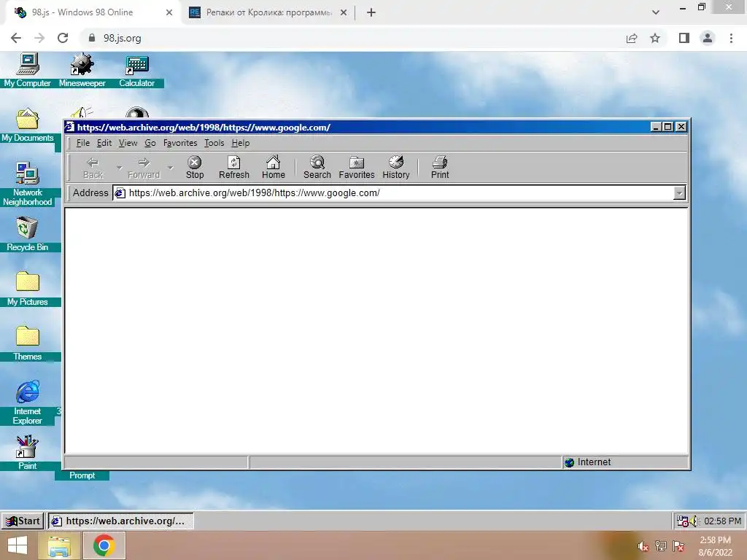
Task: Reload the page in Chrome
Action: coord(63,38)
